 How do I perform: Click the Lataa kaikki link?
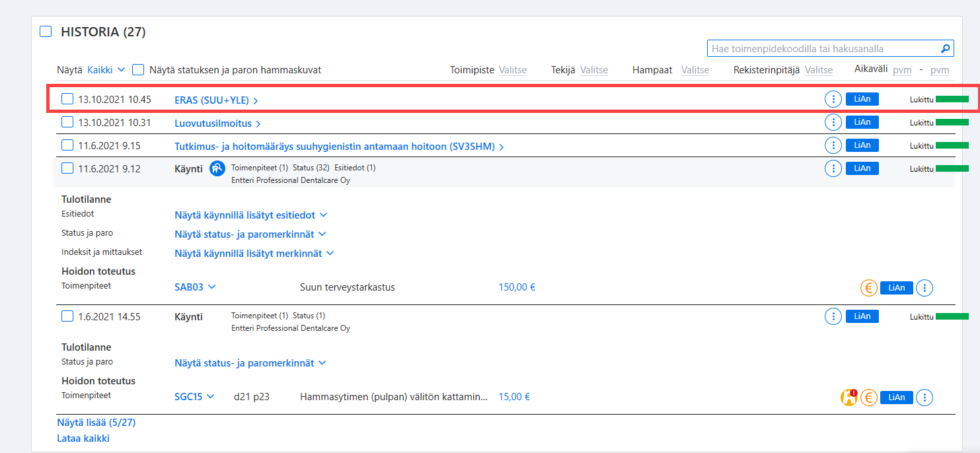point(83,438)
